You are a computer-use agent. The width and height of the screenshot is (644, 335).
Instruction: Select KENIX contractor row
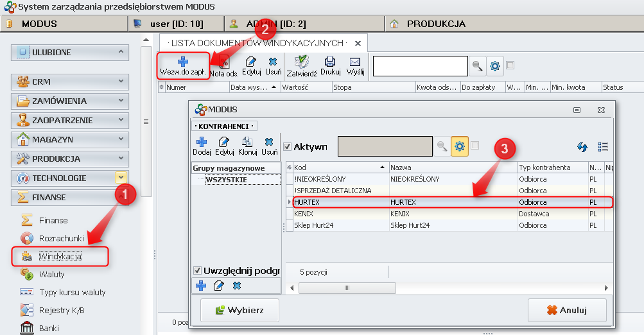(453, 214)
